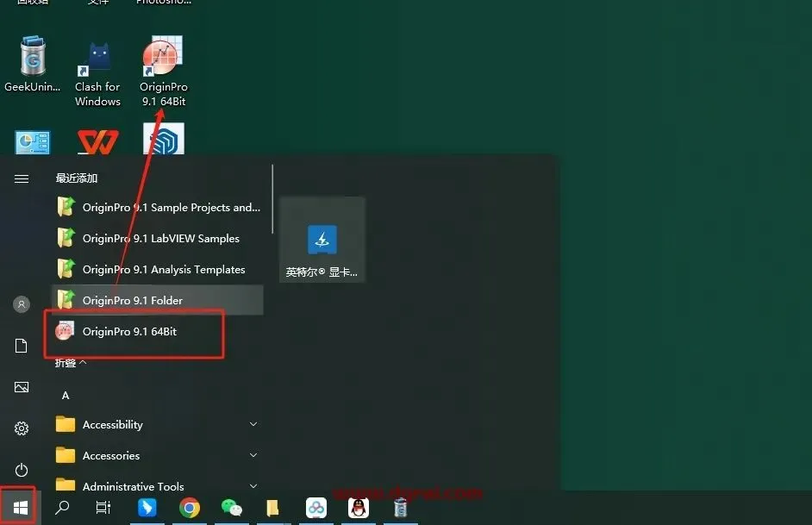Open Baidu Netdisk icon on the taskbar
Screen dimensions: 812x525
click(x=315, y=508)
